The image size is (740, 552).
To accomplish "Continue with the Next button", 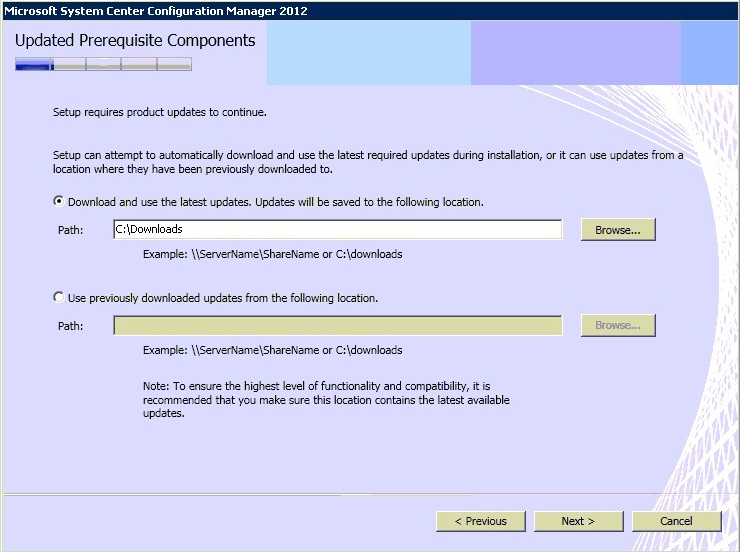I will tap(578, 521).
